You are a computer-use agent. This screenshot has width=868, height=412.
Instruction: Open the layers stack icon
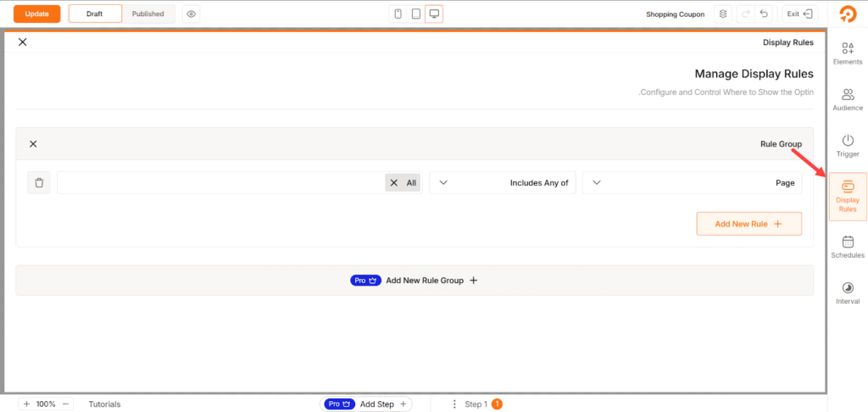[x=722, y=14]
